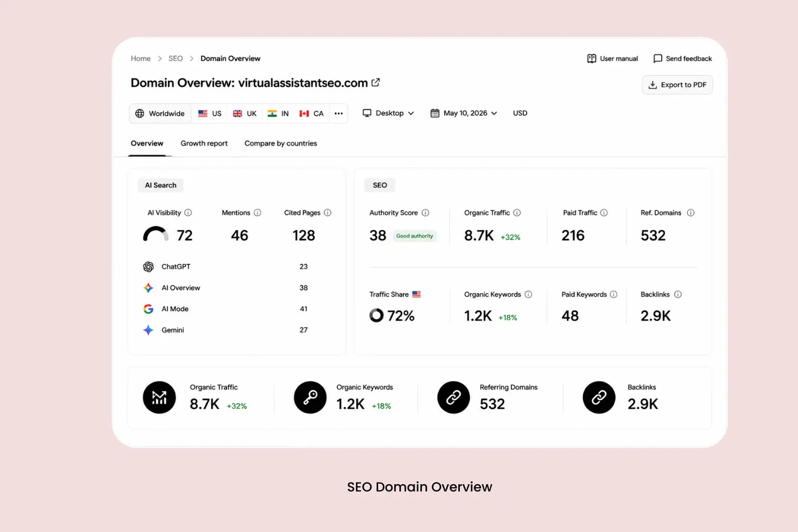Viewport: 798px width, 532px height.
Task: Click the Organic Keywords key circle icon
Action: pos(310,397)
